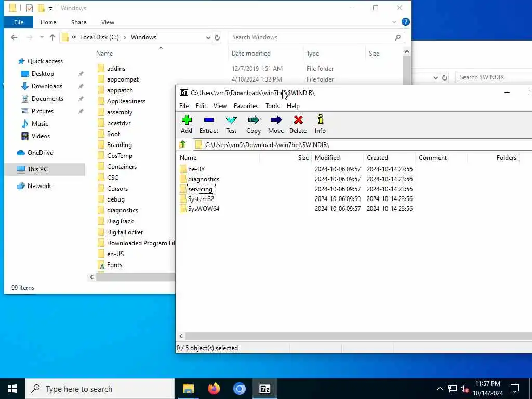Open the 7-Zip File menu
Viewport: 532px width, 399px height.
(x=184, y=106)
